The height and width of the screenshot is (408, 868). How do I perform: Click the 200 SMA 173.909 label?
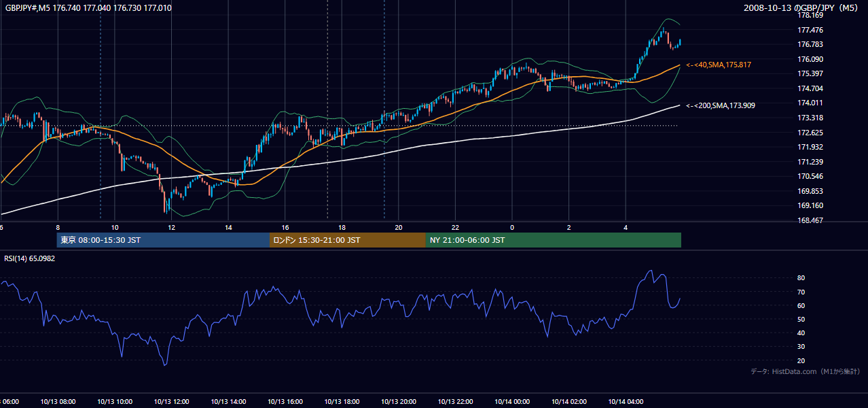pos(721,105)
